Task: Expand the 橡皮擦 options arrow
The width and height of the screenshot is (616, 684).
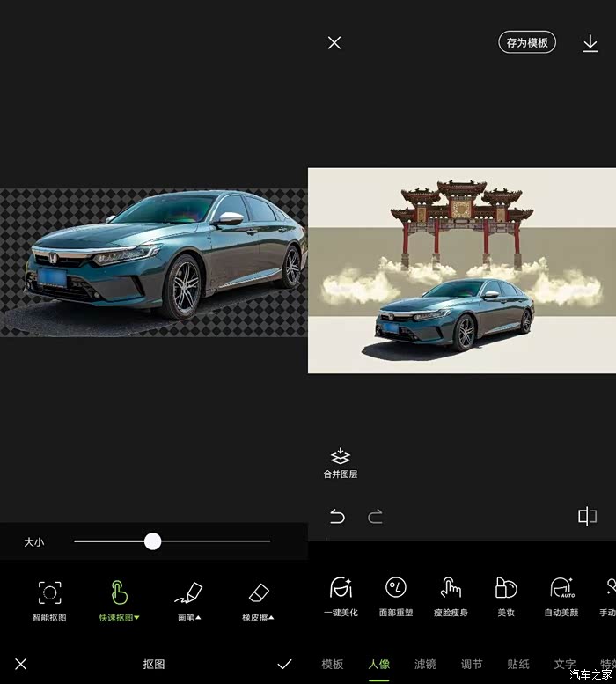Action: [271, 618]
